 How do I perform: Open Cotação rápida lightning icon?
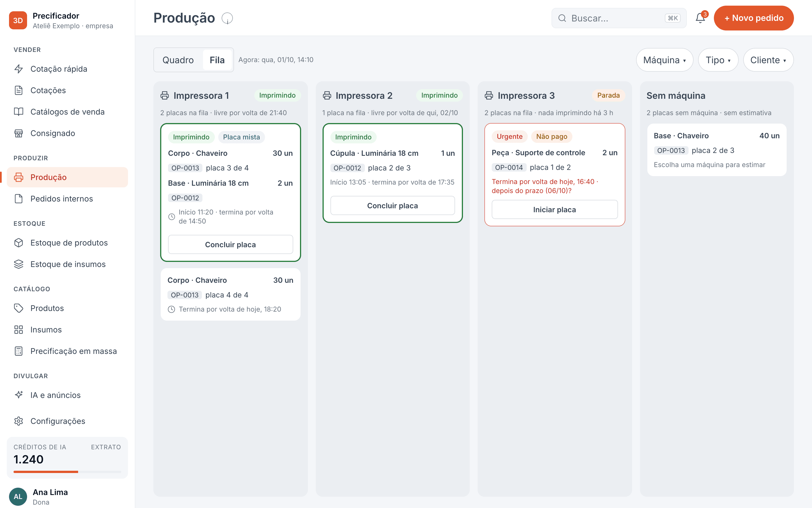coord(19,69)
